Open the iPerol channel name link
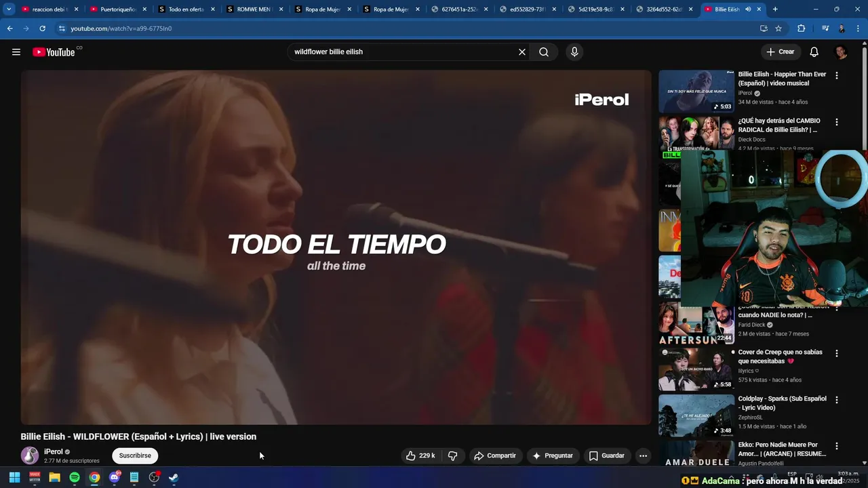868x488 pixels. [54, 451]
